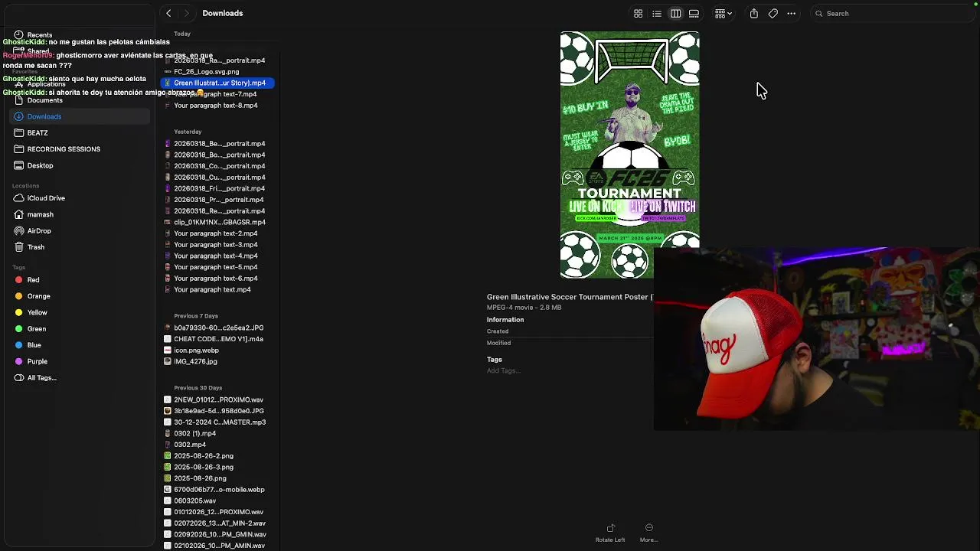The width and height of the screenshot is (980, 551).
Task: Filter by Red tag
Action: [33, 280]
